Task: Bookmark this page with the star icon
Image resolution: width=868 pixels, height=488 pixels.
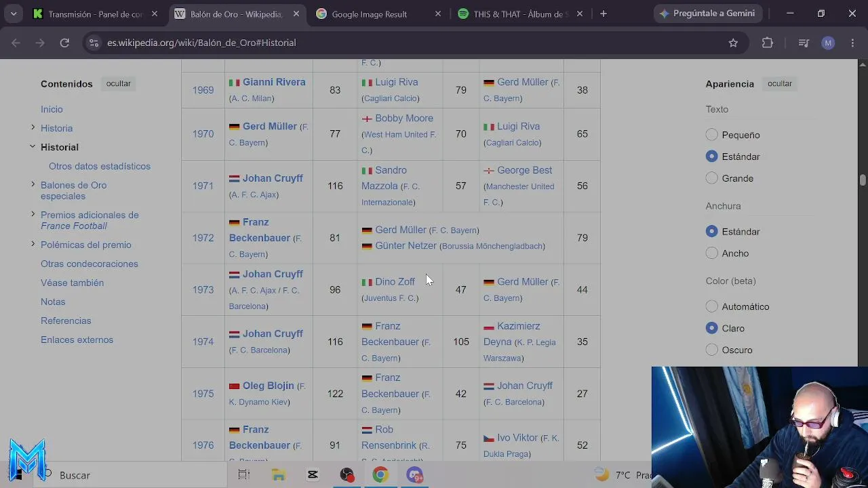Action: click(x=733, y=43)
